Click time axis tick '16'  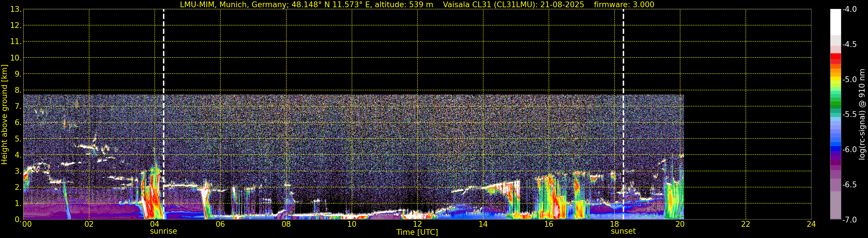click(x=549, y=224)
